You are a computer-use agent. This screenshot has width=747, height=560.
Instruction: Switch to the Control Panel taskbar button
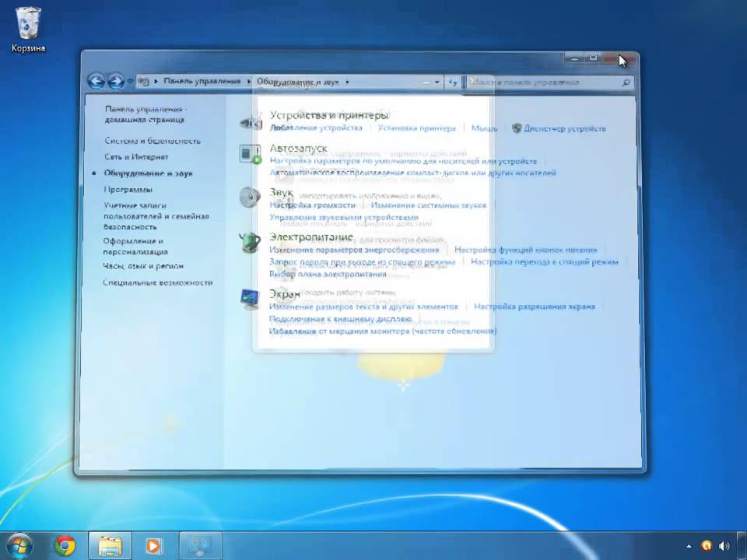pyautogui.click(x=201, y=546)
